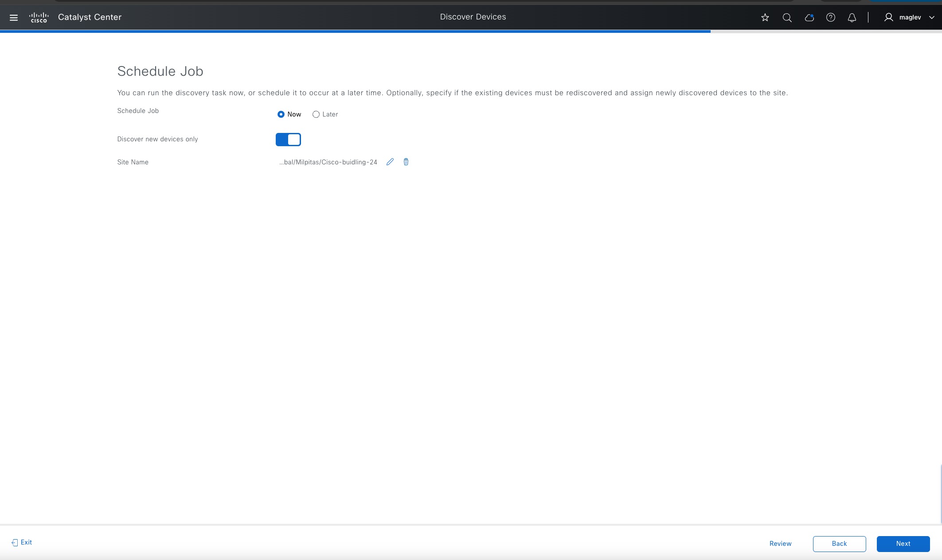Open the navigation hamburger menu
942x560 pixels.
click(x=14, y=17)
